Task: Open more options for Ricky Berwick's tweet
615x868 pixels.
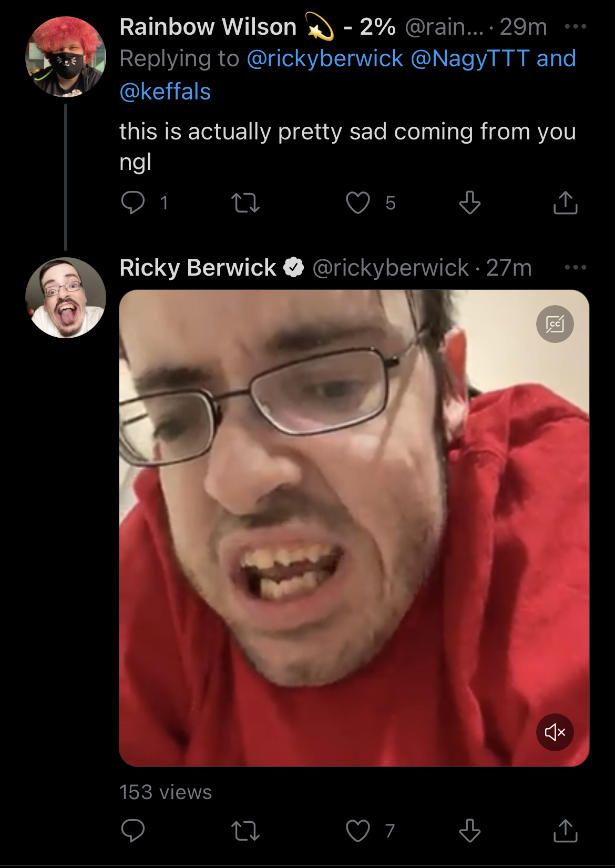Action: (576, 267)
